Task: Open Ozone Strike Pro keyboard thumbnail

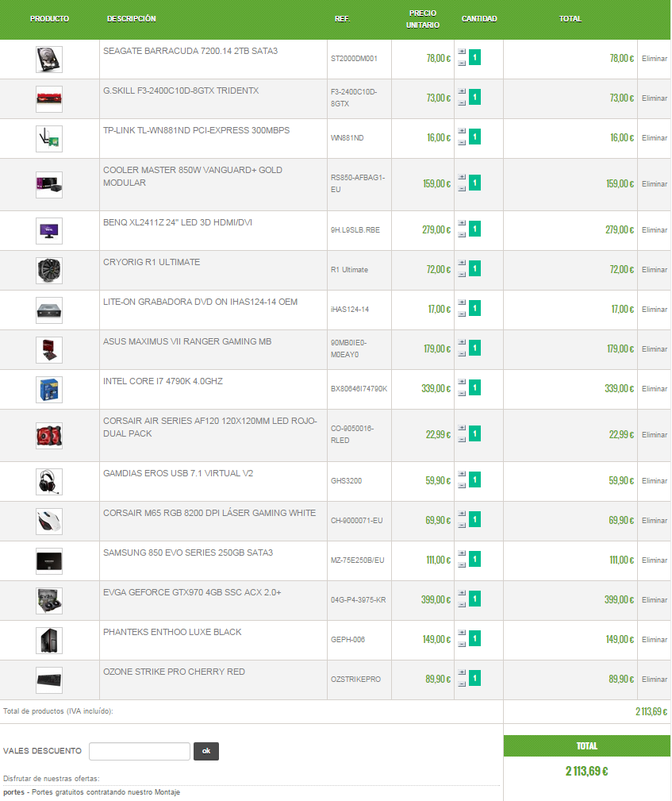Action: click(x=49, y=680)
